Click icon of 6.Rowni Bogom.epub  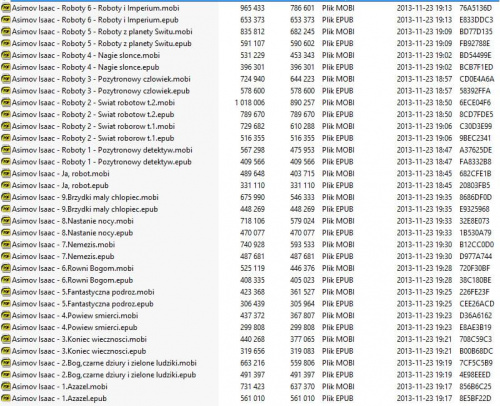[x=5, y=280]
